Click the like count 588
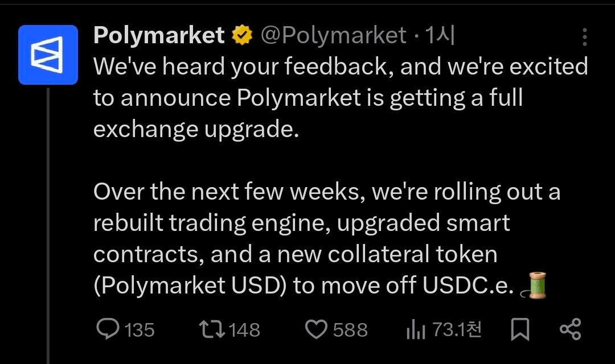The height and width of the screenshot is (364, 615). click(350, 330)
